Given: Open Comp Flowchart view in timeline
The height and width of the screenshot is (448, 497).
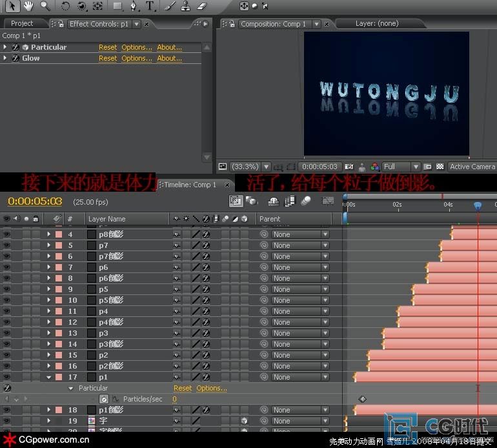Looking at the screenshot, I should tap(236, 201).
